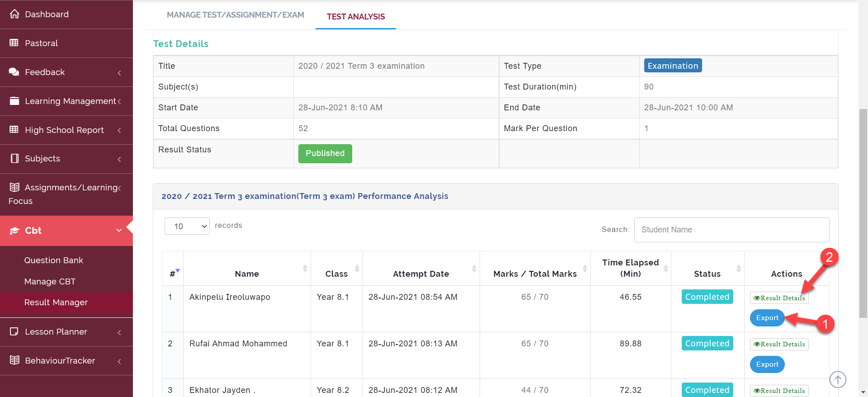Screen dimensions: 868x397
Task: Open the Pastoral menu item
Action: (66, 43)
